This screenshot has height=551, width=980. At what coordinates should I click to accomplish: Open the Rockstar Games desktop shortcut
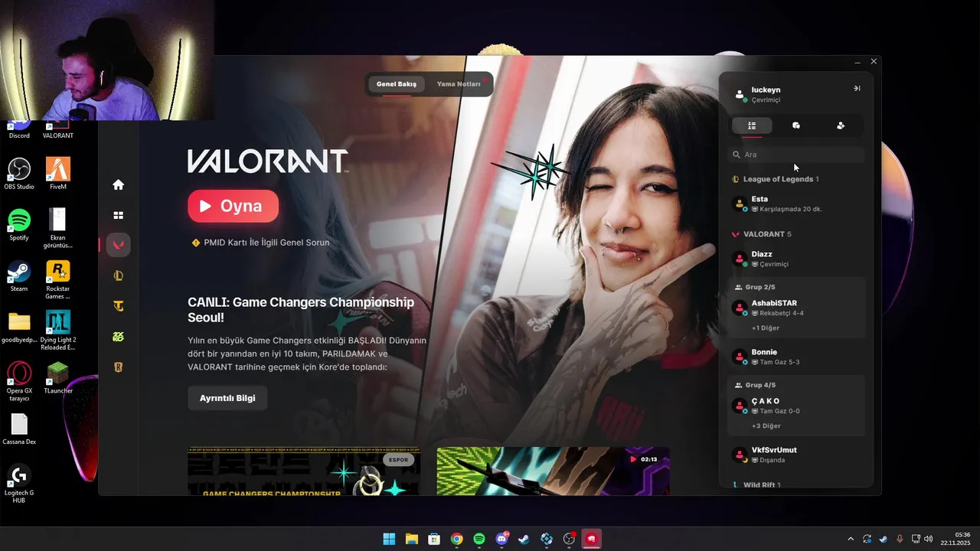click(58, 279)
